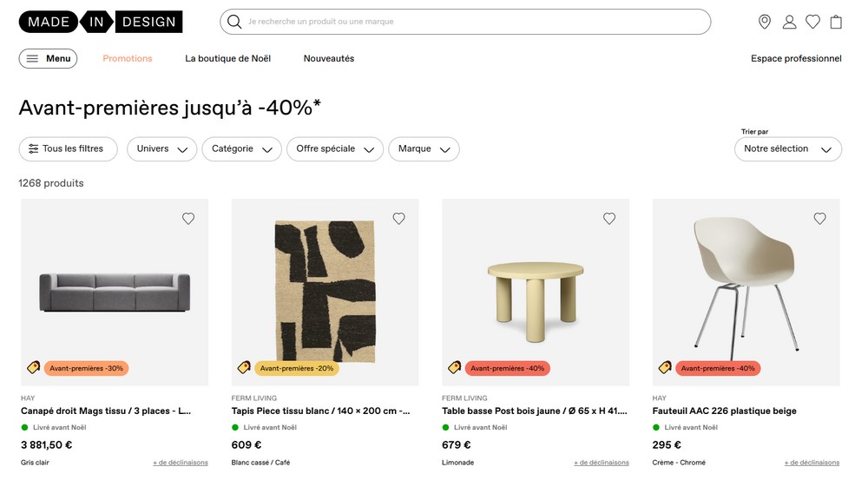Screen dimensions: 868x493
Task: Expand the Univers filter dropdown
Action: [x=161, y=149]
